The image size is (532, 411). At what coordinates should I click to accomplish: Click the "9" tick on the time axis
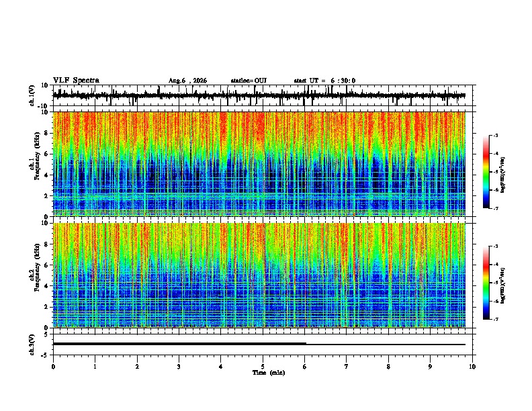(430, 367)
